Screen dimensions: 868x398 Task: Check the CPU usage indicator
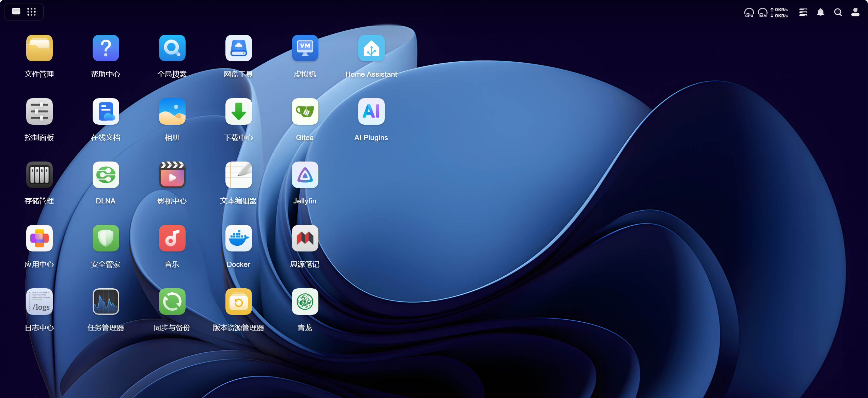749,13
